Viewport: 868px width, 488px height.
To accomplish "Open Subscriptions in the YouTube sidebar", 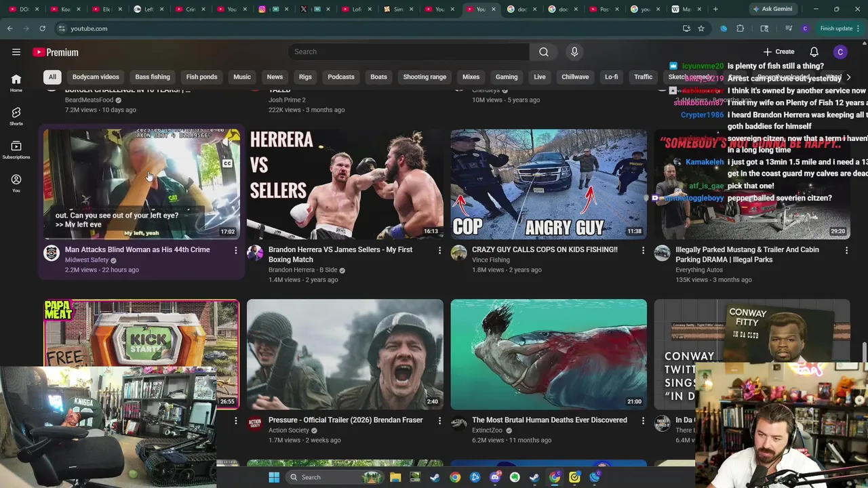I will click(x=16, y=150).
